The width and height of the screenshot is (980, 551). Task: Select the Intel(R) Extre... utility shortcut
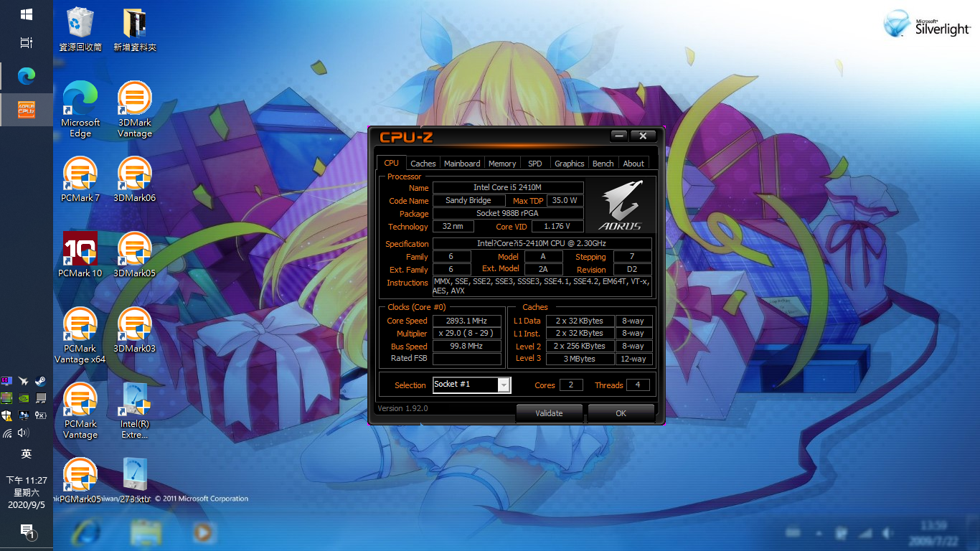(135, 411)
